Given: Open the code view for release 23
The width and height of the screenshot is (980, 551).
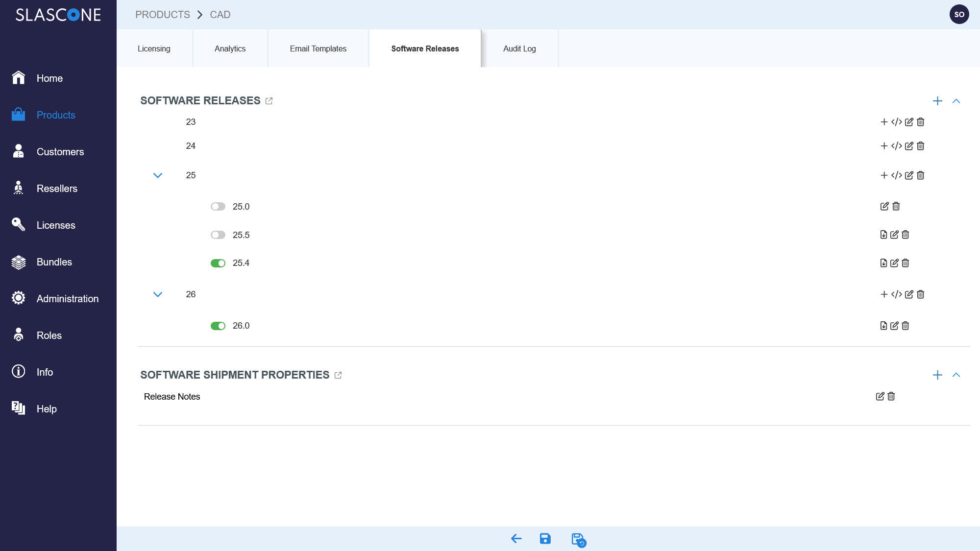Looking at the screenshot, I should (x=897, y=122).
